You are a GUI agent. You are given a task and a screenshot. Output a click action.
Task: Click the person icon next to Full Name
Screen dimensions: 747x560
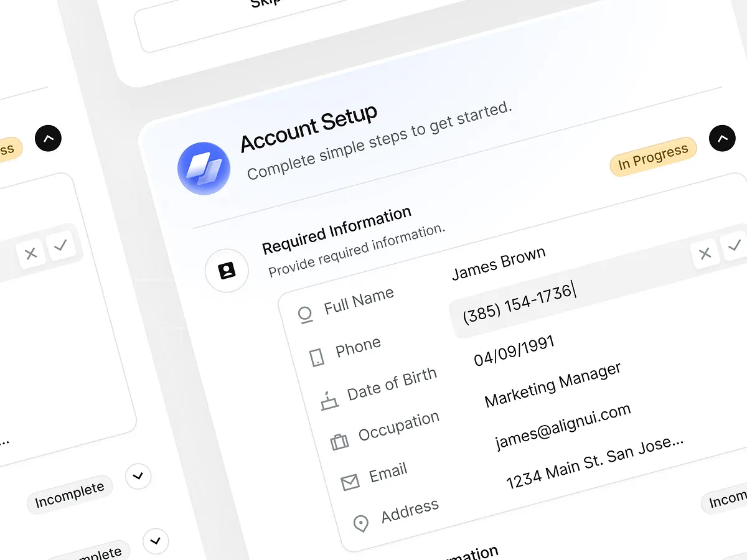(304, 314)
